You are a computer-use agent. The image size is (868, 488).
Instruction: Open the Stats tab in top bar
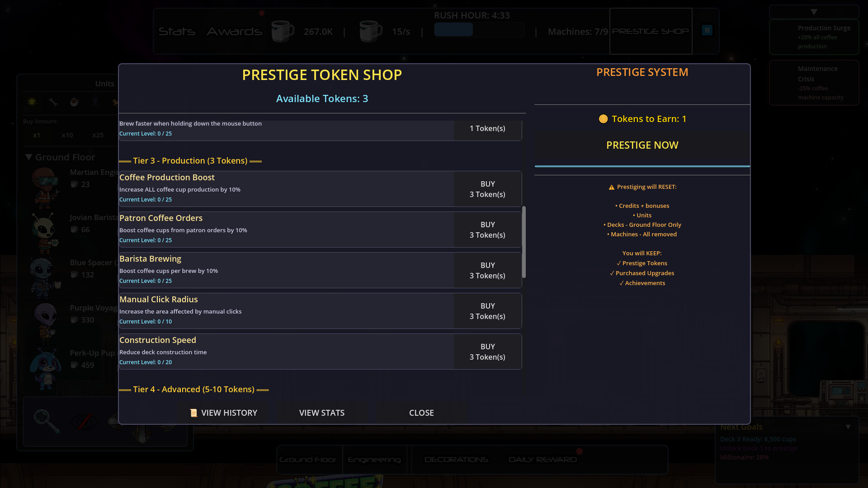pos(177,32)
